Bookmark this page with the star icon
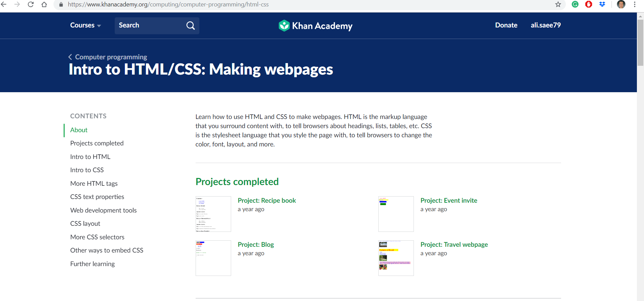Screen dimensions: 644x301 pos(558,4)
